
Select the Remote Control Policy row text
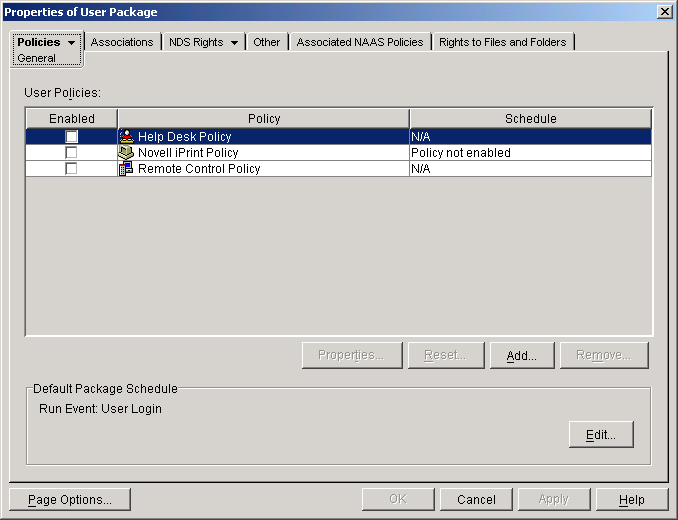[199, 169]
